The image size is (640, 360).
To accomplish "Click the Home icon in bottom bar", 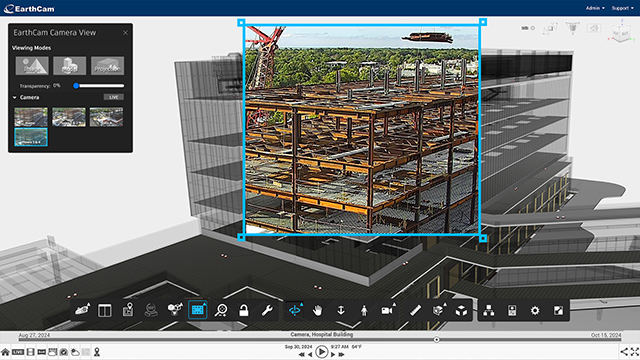I will [x=5, y=352].
